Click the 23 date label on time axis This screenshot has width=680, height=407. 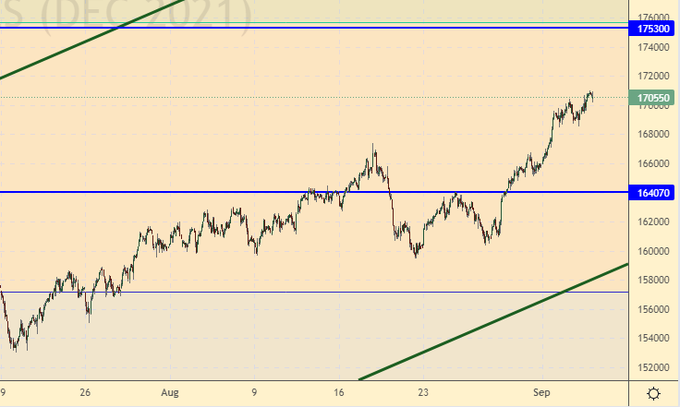[x=423, y=393]
